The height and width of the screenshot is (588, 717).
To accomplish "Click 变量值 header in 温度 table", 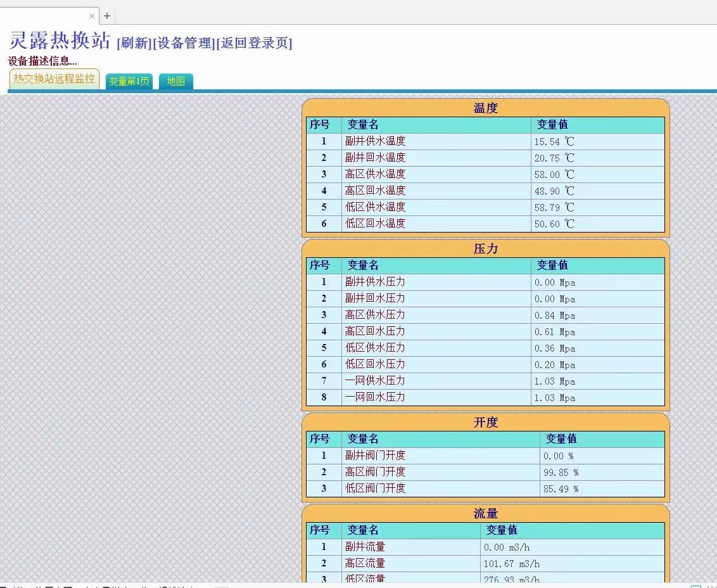I will click(552, 125).
